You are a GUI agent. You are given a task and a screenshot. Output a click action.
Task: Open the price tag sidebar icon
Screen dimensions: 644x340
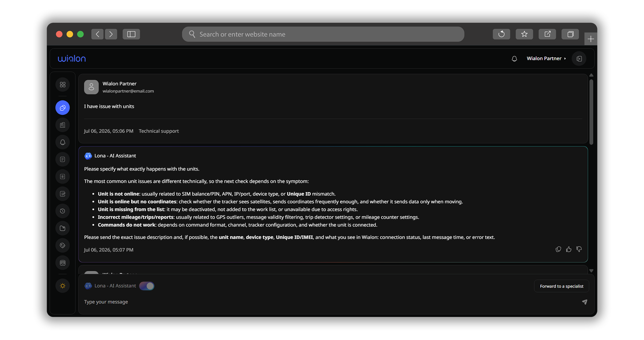[63, 245]
